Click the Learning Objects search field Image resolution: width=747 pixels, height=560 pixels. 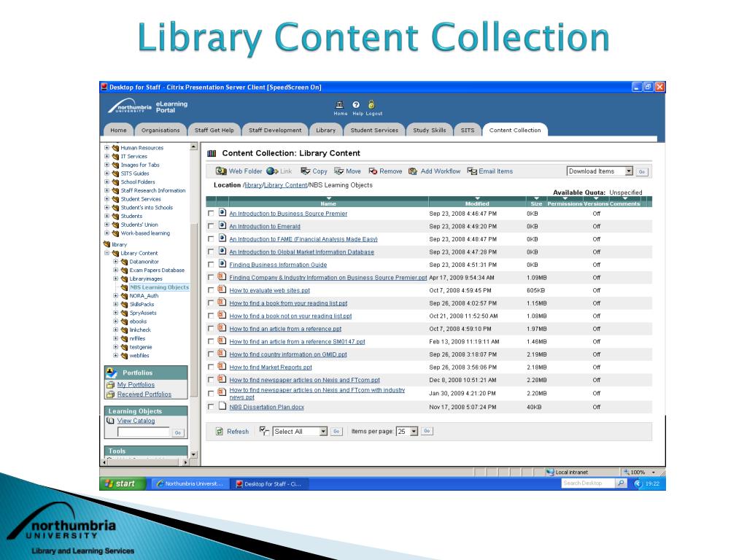[x=144, y=432]
